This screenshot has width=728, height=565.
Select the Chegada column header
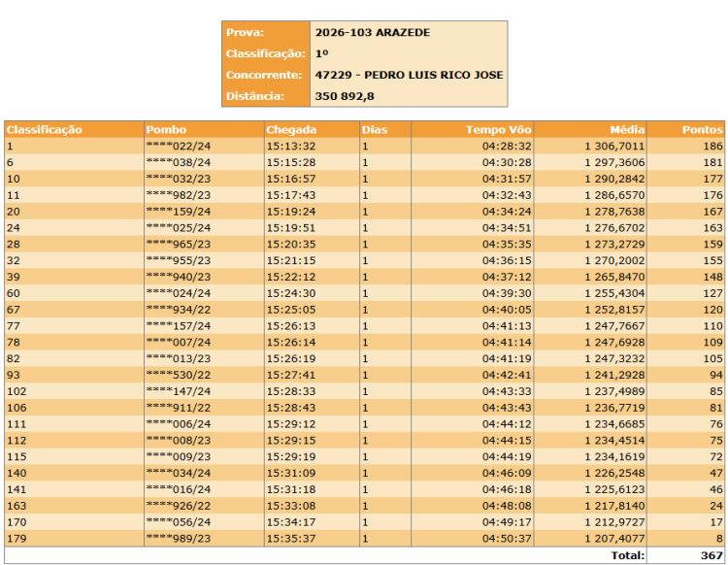291,129
